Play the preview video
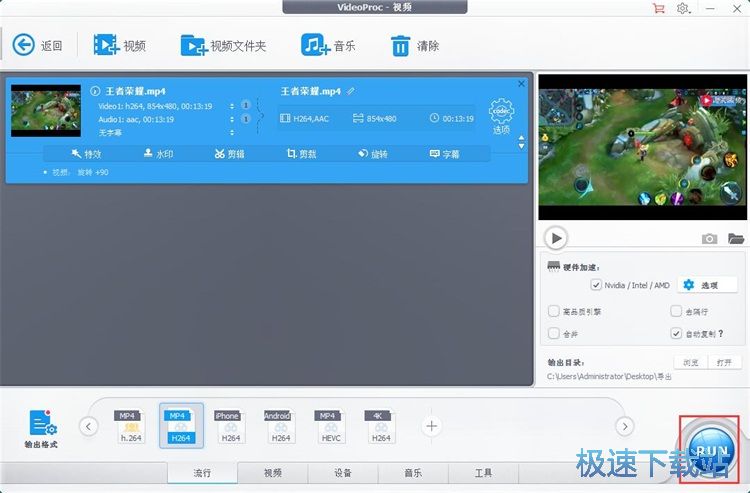This screenshot has width=750, height=493. [556, 238]
